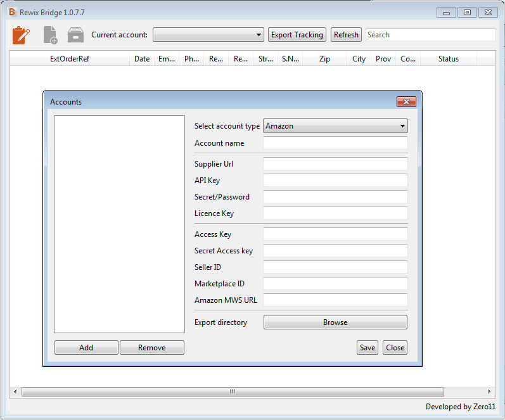Click the Secret Access key field
This screenshot has width=505, height=420.
coord(335,251)
